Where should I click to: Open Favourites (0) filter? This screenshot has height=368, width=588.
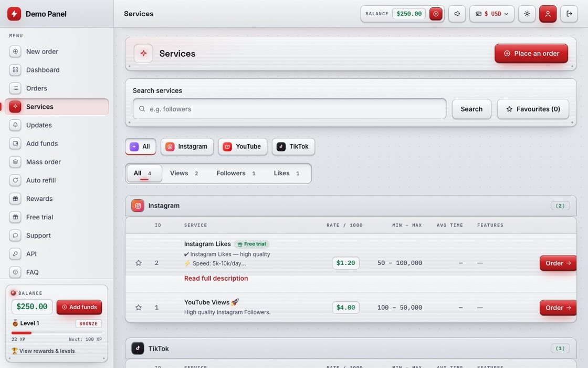[x=533, y=109]
